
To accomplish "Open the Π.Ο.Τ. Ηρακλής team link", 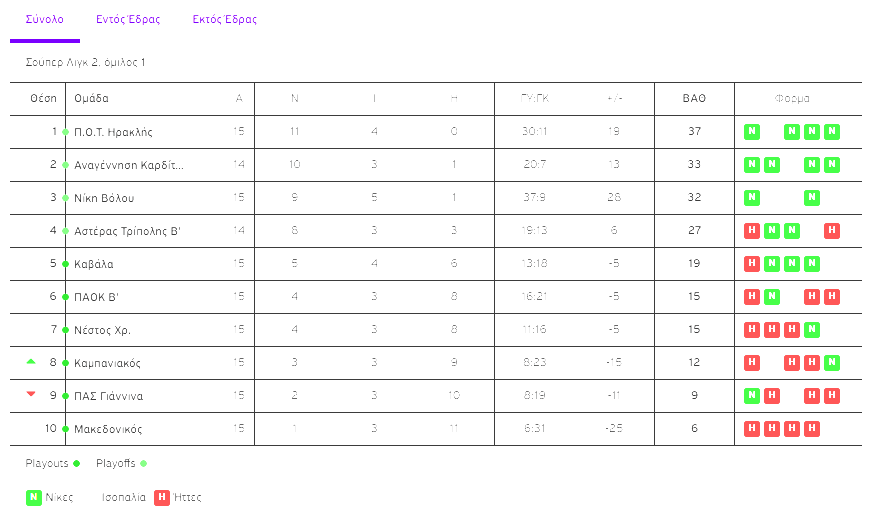I will click(x=113, y=132).
